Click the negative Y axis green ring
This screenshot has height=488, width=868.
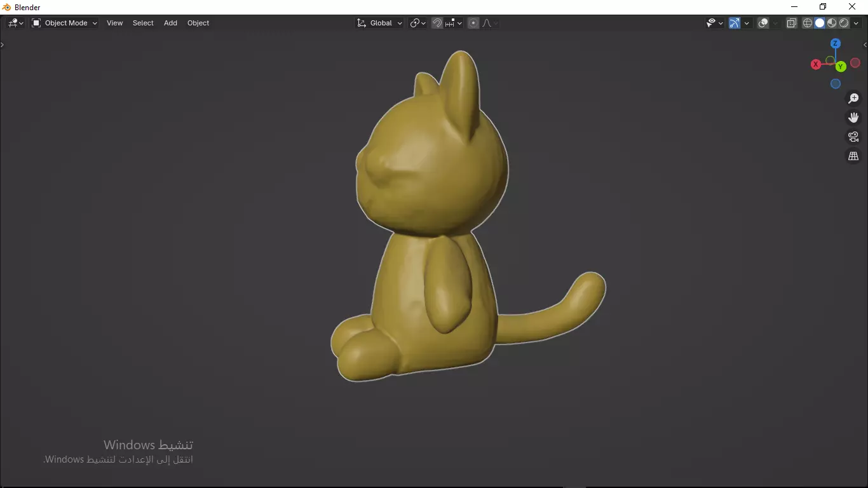(x=830, y=61)
